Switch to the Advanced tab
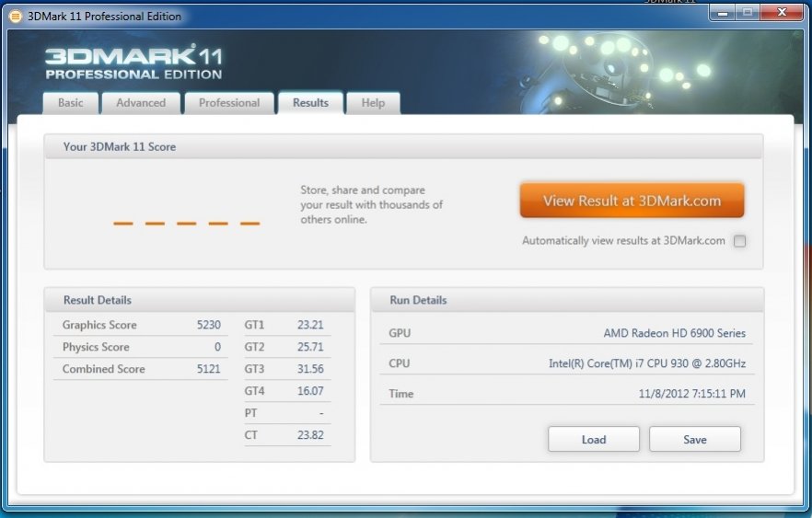 (x=141, y=103)
